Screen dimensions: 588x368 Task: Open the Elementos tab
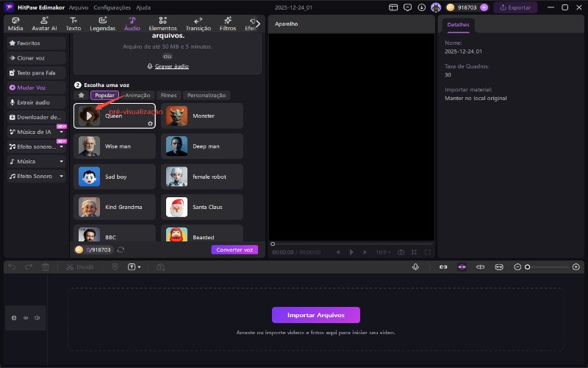coord(162,24)
